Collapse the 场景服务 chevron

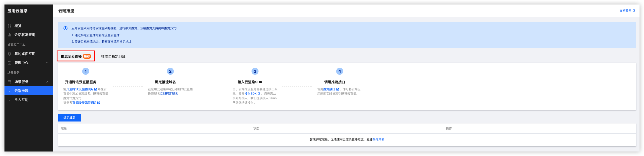(47, 82)
